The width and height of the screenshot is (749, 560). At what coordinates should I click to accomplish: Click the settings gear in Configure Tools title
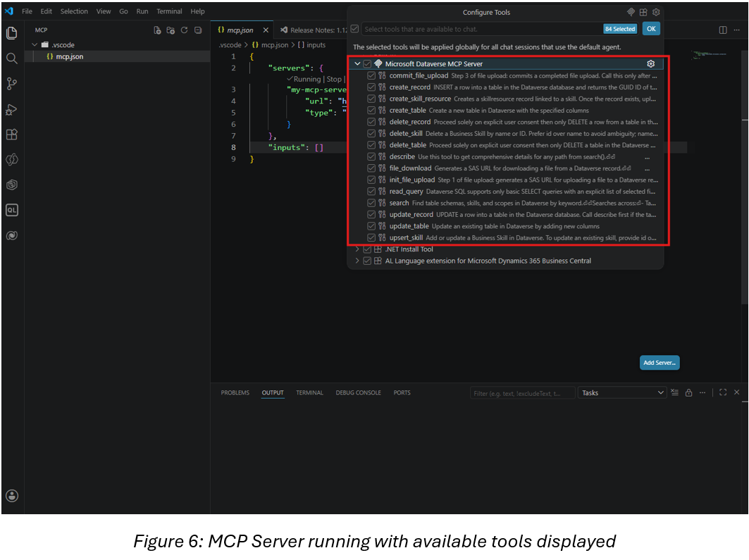[x=656, y=12]
